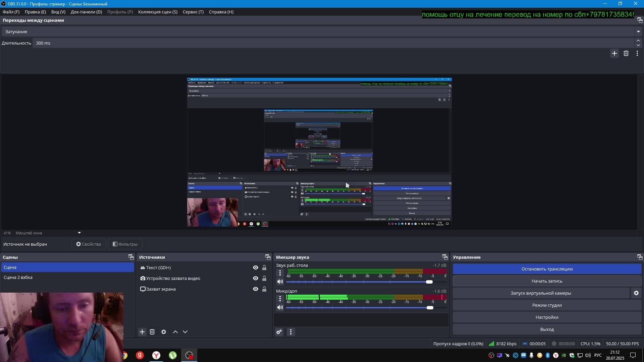Move source down with arrow icon
The height and width of the screenshot is (362, 644).
click(x=185, y=332)
